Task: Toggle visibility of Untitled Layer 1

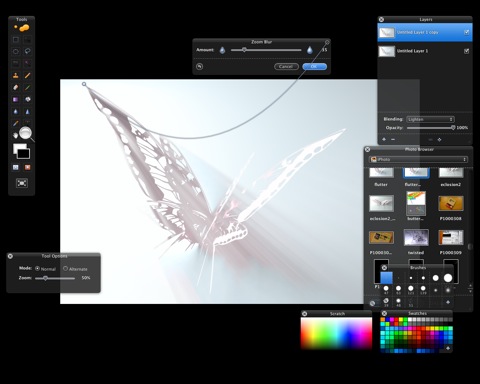Action: coord(466,51)
